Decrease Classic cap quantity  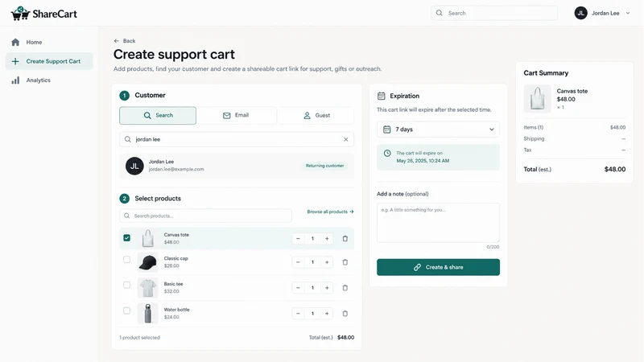[298, 262]
